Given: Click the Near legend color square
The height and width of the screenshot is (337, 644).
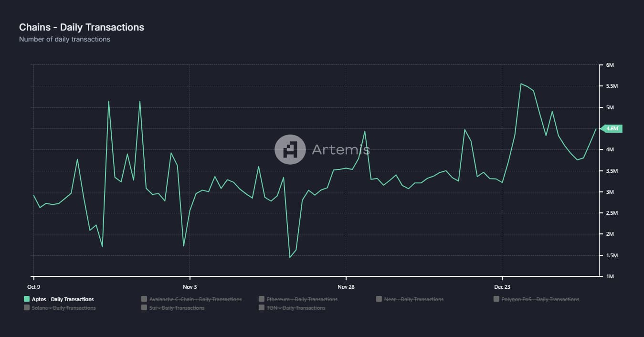Looking at the screenshot, I should click(x=379, y=299).
